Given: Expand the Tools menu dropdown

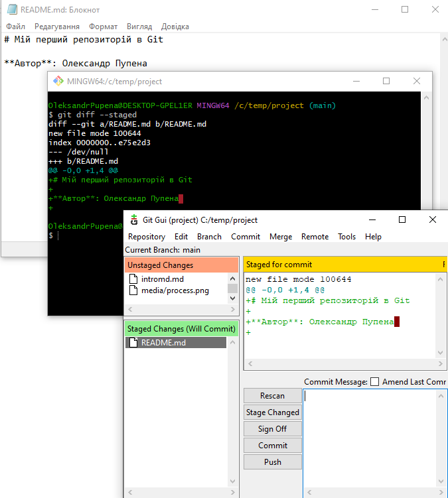Looking at the screenshot, I should point(346,237).
